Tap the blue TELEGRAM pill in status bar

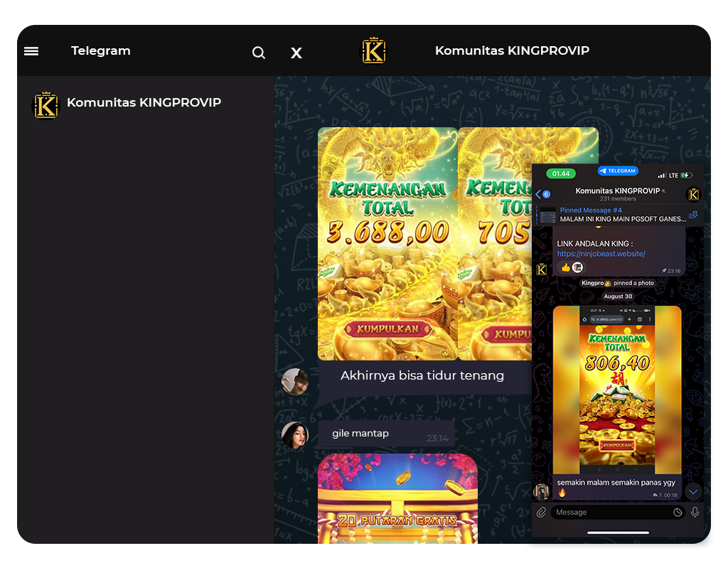click(x=617, y=171)
